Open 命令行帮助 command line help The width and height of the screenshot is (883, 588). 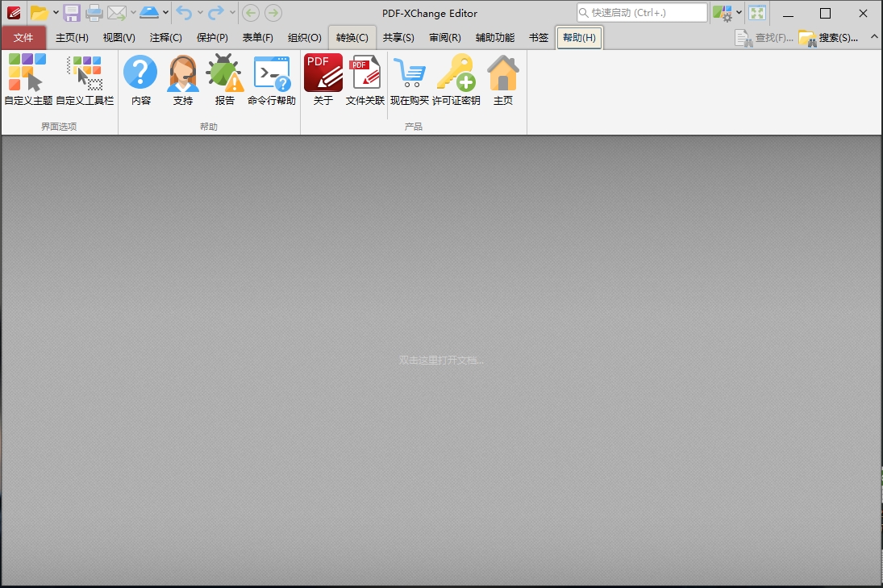pos(272,80)
